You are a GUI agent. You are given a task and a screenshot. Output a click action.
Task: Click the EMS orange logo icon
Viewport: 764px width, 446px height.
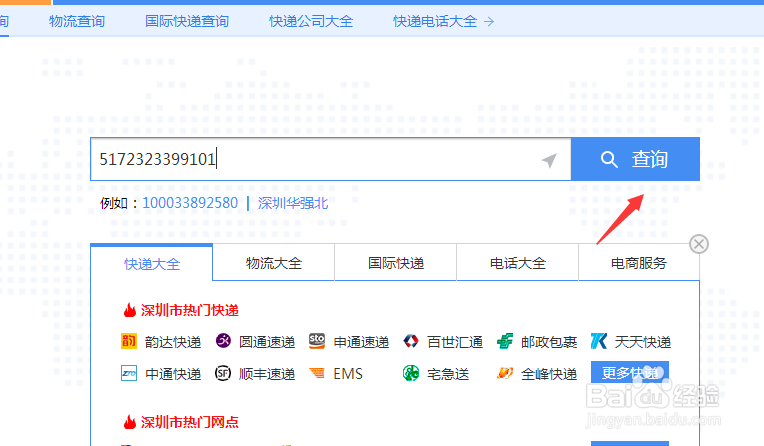pos(317,373)
